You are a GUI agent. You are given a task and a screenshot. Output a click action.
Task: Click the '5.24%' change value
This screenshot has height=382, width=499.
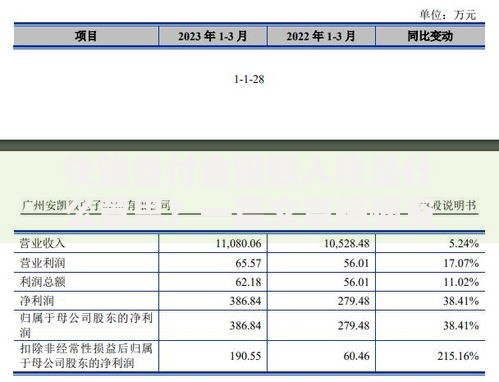464,243
